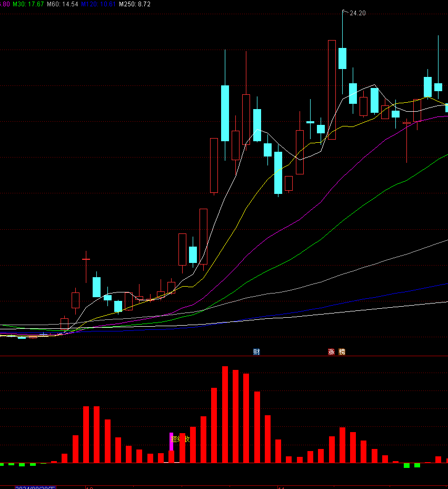Viewport: 448px width, 489px height.
Task: Click the tallest red bar in lower panel
Action: [225, 415]
